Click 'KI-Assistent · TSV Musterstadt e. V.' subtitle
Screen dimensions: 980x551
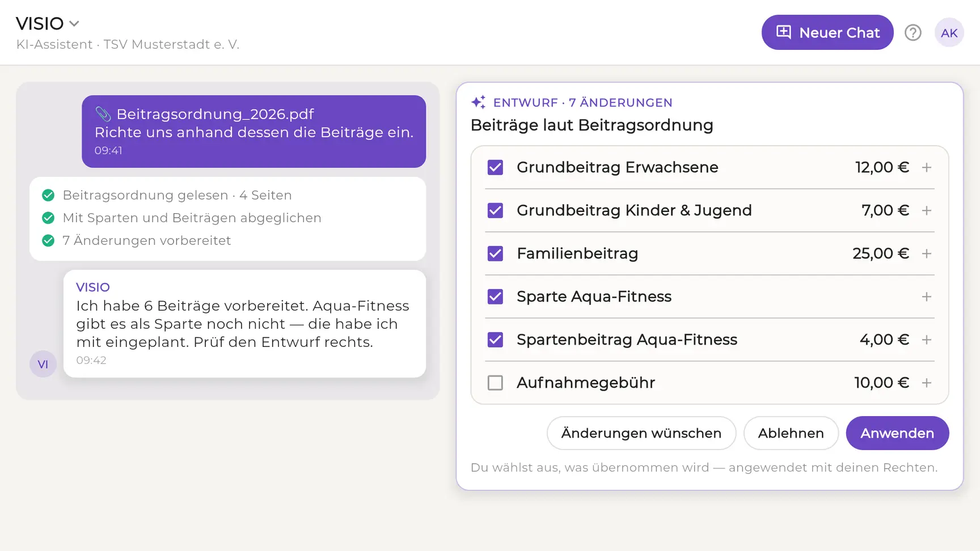pos(128,44)
